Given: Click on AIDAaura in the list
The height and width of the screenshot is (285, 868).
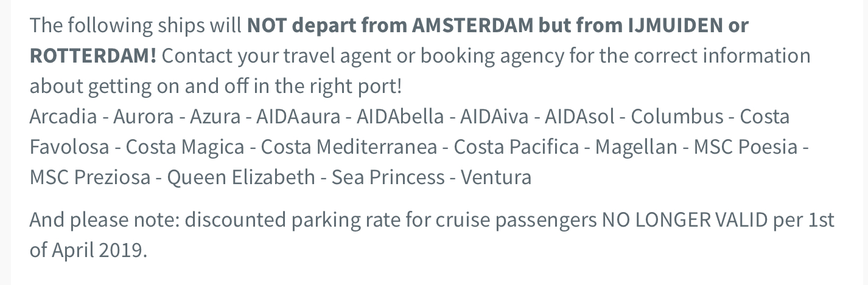Looking at the screenshot, I should [x=298, y=116].
